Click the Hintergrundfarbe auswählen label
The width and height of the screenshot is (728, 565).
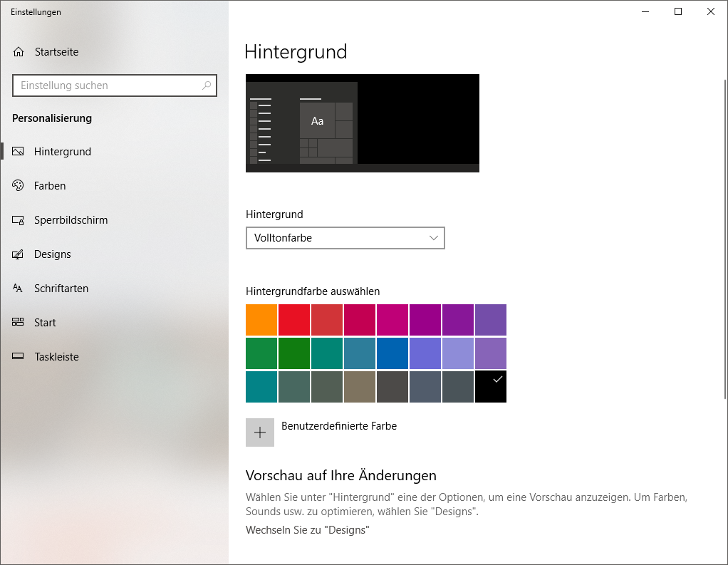[x=313, y=291]
